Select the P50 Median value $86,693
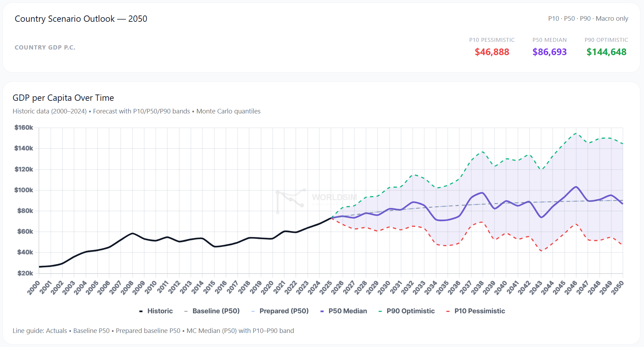 tap(550, 52)
